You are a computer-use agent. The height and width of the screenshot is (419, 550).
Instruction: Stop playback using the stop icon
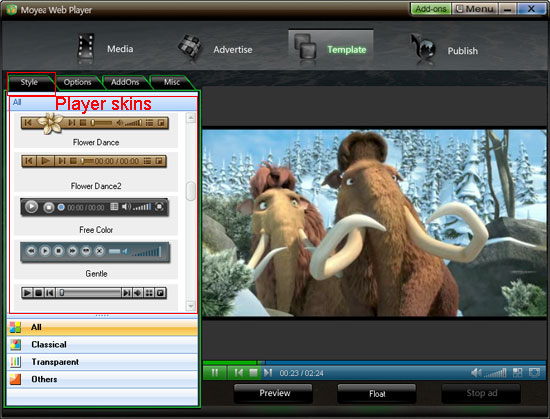[253, 372]
